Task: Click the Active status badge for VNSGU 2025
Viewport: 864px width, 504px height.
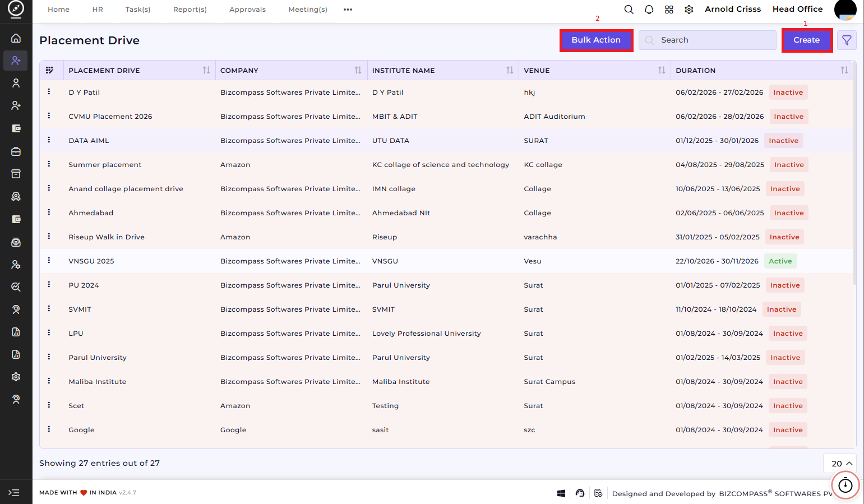Action: 780,261
